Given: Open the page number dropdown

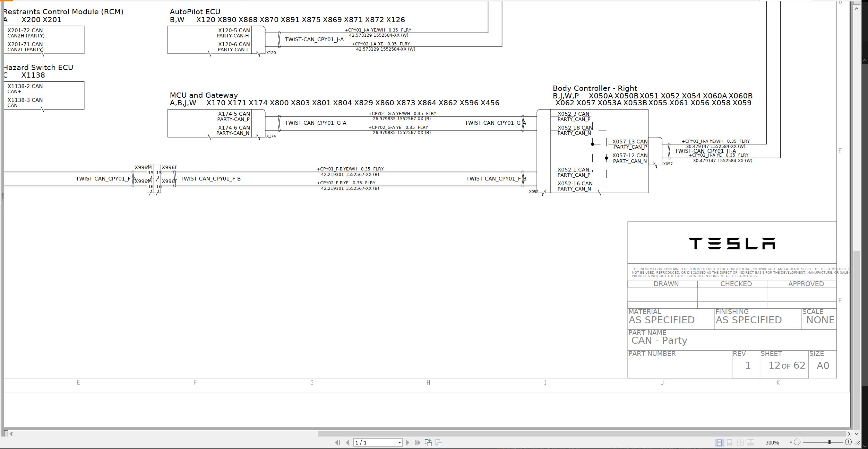Looking at the screenshot, I should pyautogui.click(x=399, y=442).
